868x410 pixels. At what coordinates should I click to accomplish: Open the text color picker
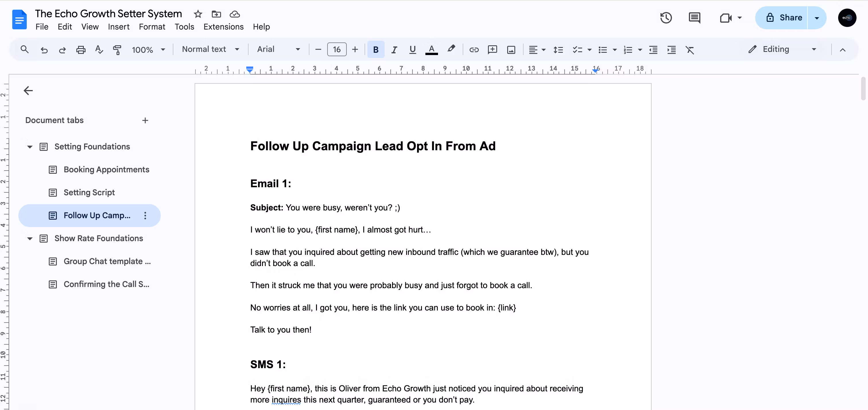(431, 50)
